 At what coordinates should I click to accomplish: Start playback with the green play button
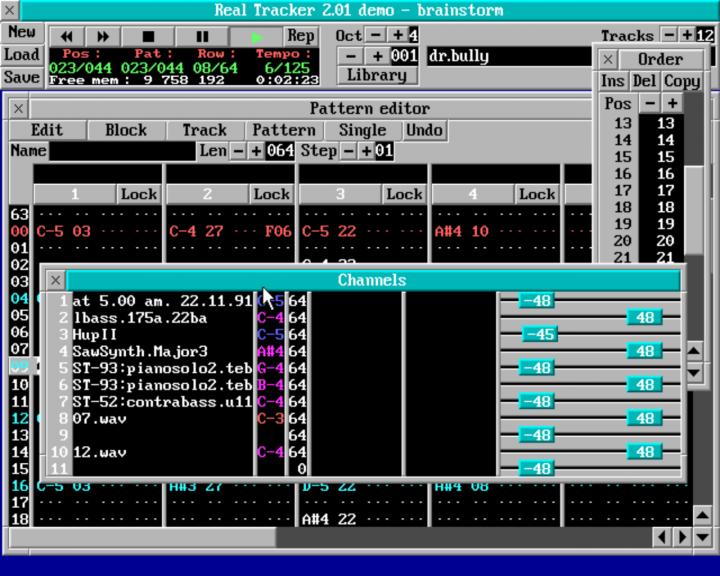click(257, 36)
